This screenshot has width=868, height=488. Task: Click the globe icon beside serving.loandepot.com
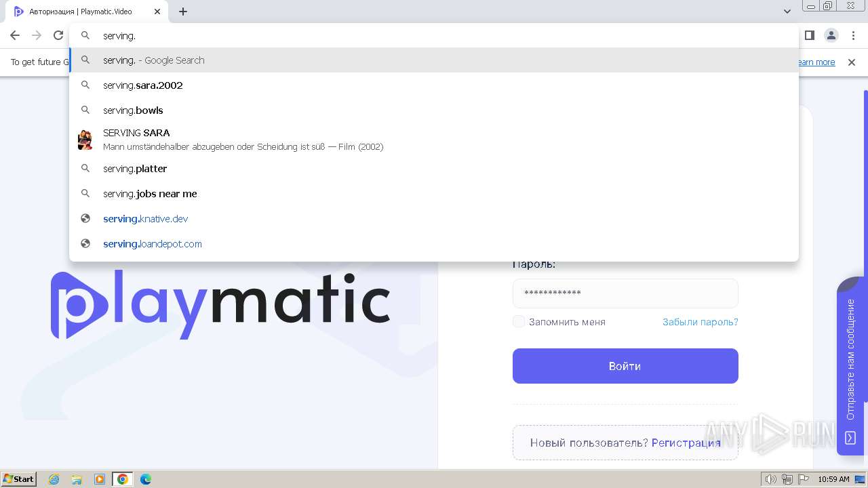[85, 243]
